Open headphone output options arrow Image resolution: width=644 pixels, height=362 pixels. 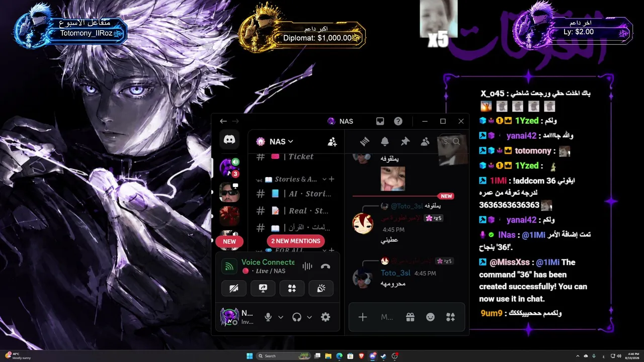(309, 317)
